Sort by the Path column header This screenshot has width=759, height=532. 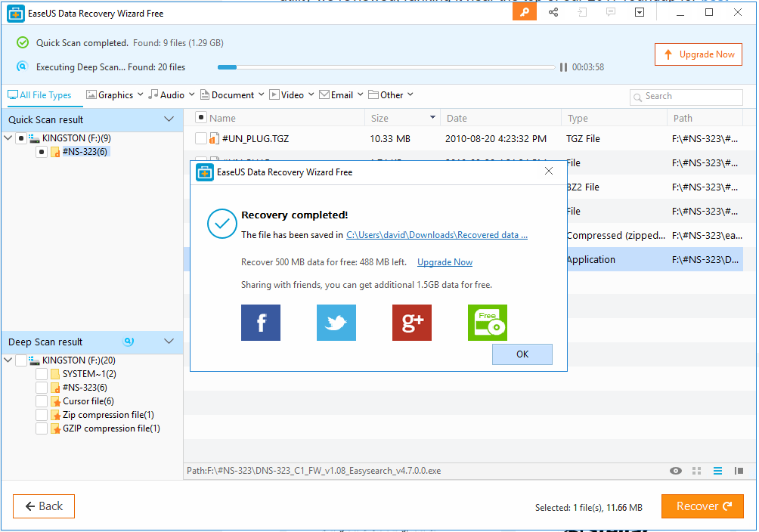pyautogui.click(x=705, y=118)
